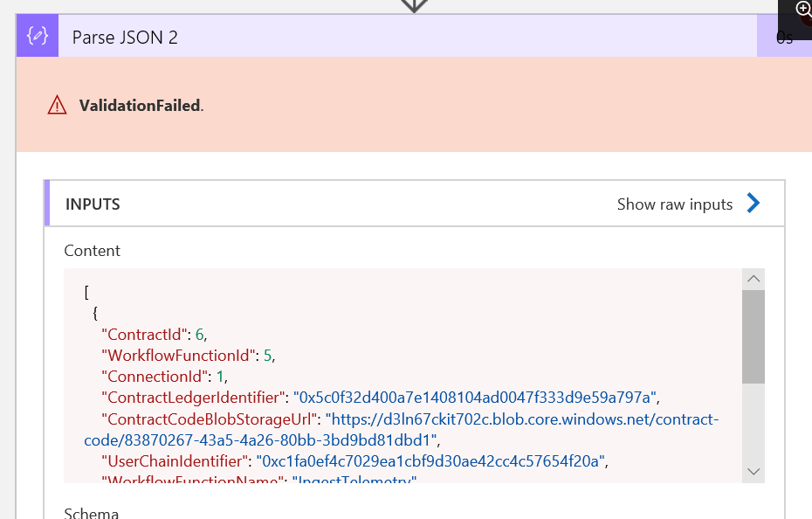Click the blob.core.windows.net storage URL value
Image resolution: width=812 pixels, height=519 pixels.
pyautogui.click(x=522, y=419)
